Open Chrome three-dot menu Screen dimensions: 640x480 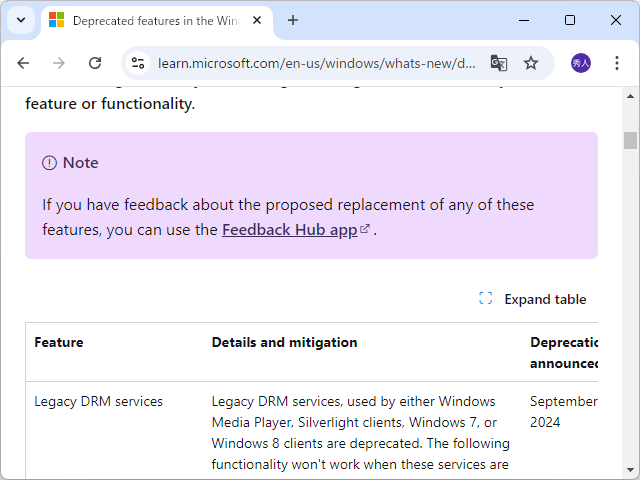point(617,63)
